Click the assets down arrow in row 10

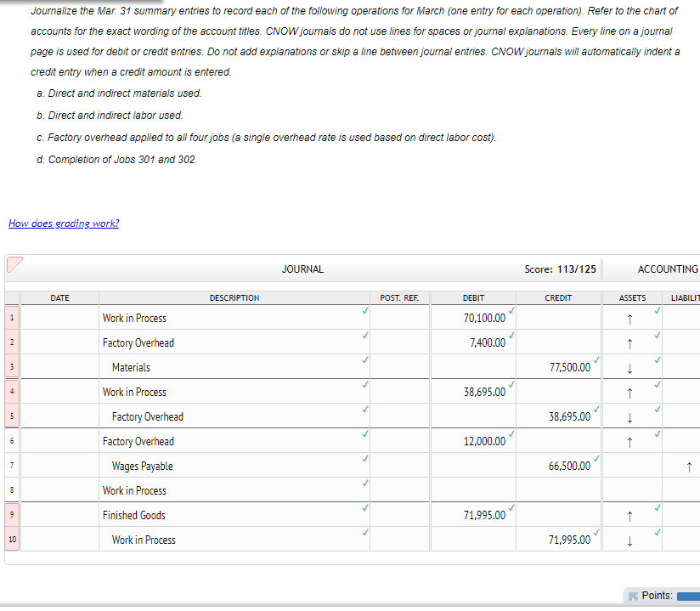[629, 540]
